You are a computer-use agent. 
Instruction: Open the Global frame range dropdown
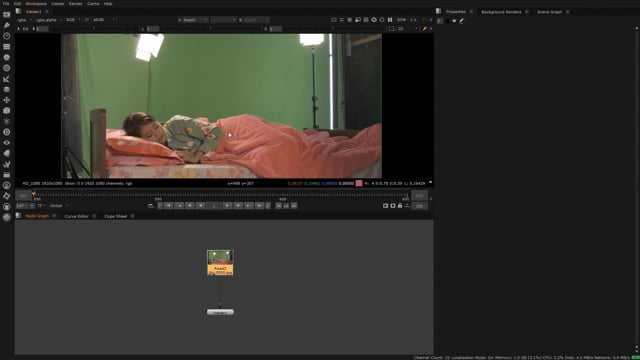click(60, 206)
